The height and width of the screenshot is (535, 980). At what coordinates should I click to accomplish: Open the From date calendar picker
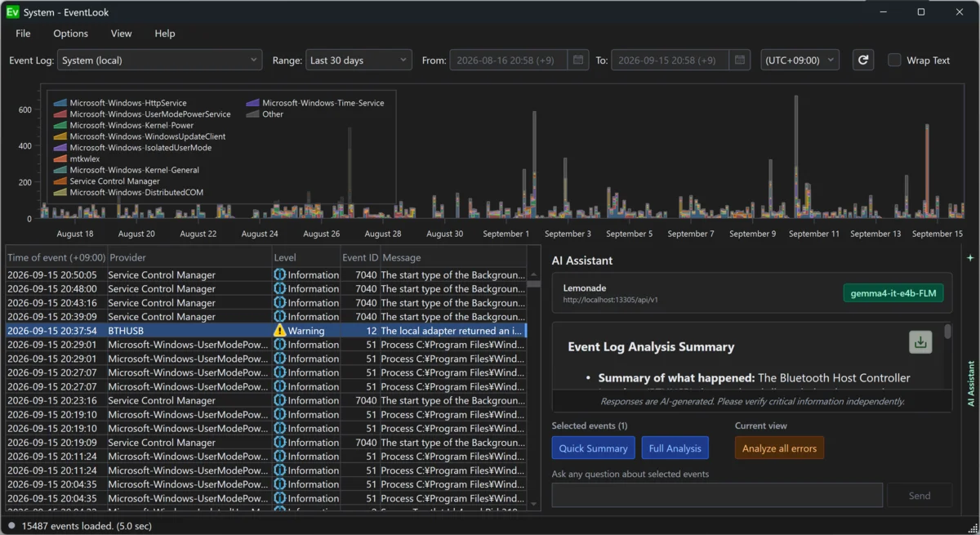(578, 60)
